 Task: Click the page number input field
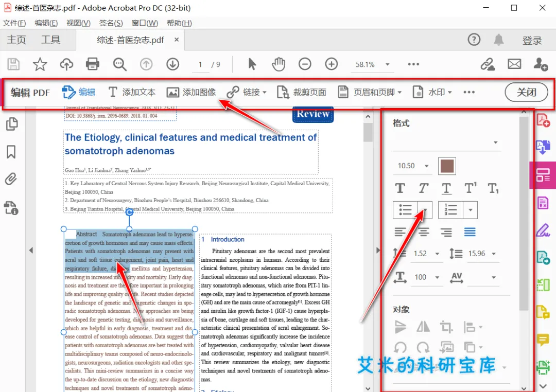200,64
